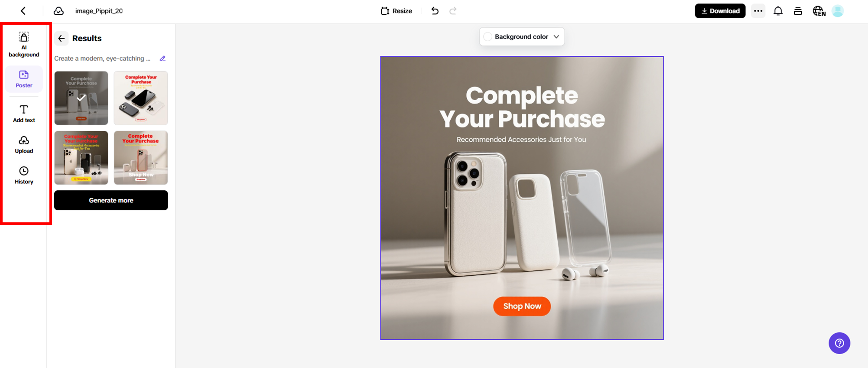Click the Add text tool
868x368 pixels.
point(24,114)
